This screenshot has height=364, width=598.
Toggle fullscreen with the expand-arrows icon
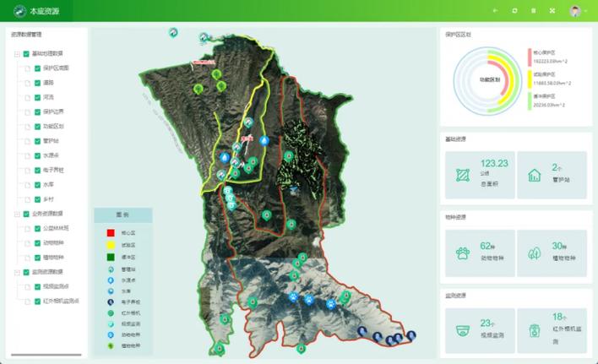pyautogui.click(x=552, y=11)
